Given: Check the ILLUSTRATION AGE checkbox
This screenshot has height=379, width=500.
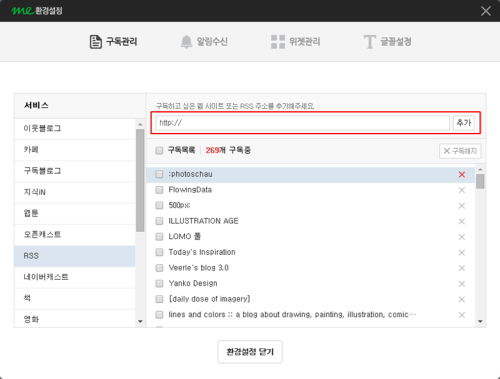Looking at the screenshot, I should coord(159,221).
